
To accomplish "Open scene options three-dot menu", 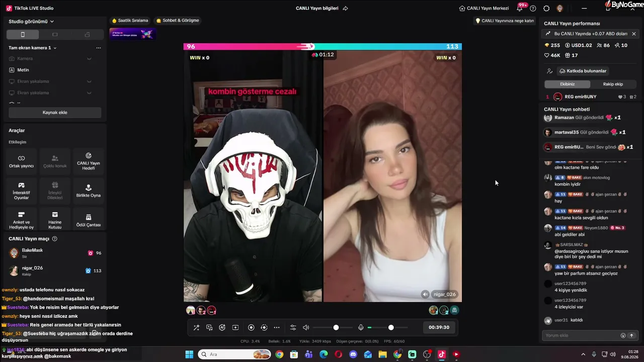I will (x=99, y=48).
